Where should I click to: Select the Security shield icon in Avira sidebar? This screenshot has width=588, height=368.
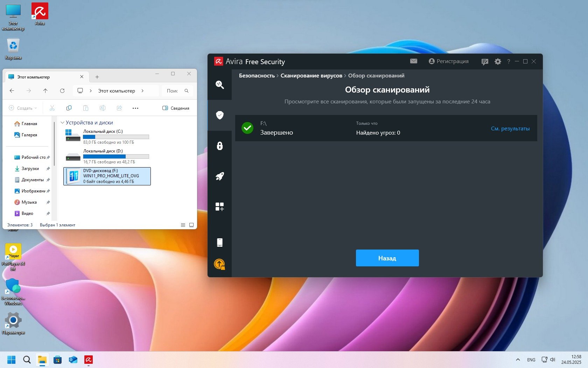click(219, 115)
